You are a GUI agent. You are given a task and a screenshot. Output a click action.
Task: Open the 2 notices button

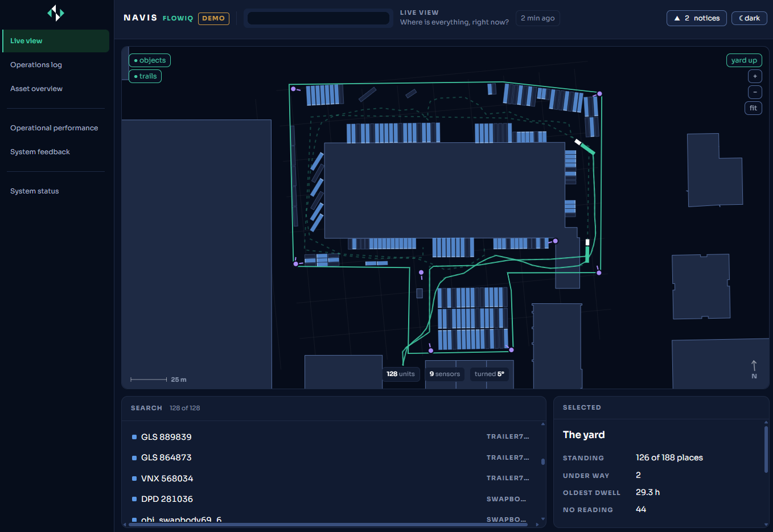696,18
